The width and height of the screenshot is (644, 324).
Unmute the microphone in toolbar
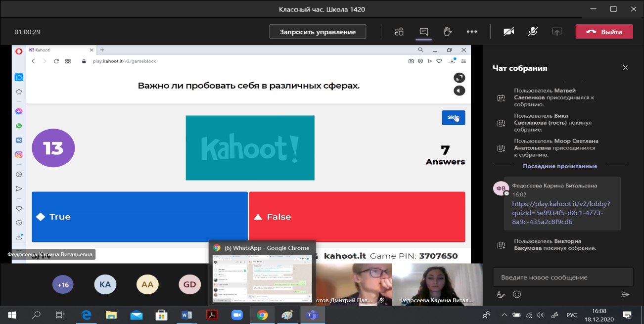[x=533, y=32]
